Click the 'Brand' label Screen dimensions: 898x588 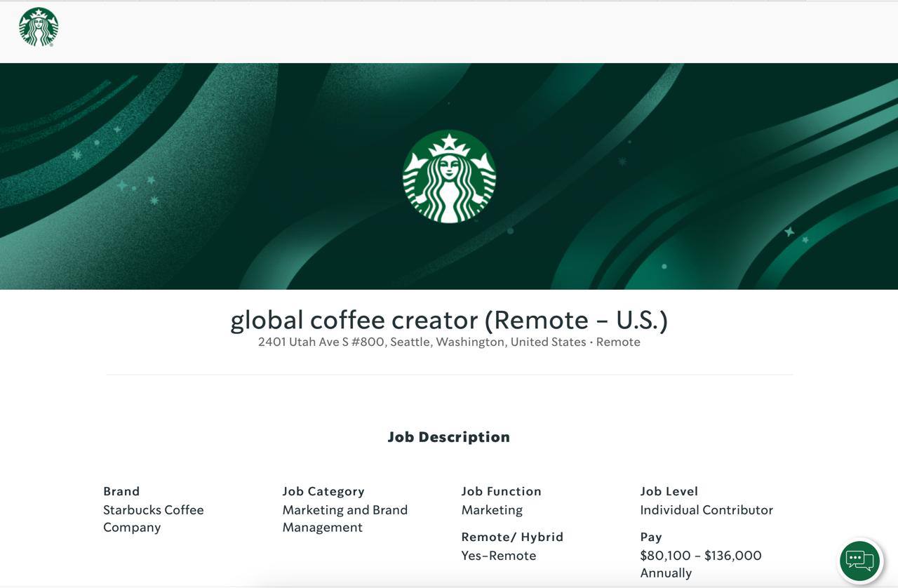tap(121, 491)
